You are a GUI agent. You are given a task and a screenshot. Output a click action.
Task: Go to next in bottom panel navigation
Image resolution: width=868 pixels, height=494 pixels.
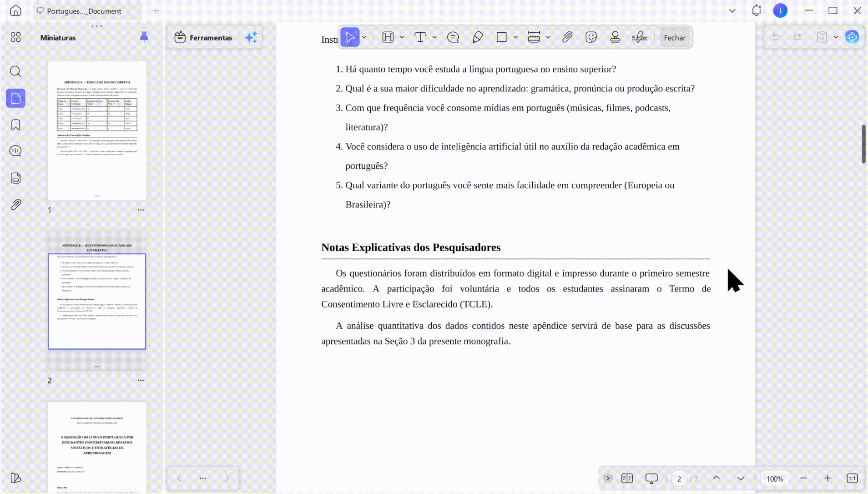227,478
